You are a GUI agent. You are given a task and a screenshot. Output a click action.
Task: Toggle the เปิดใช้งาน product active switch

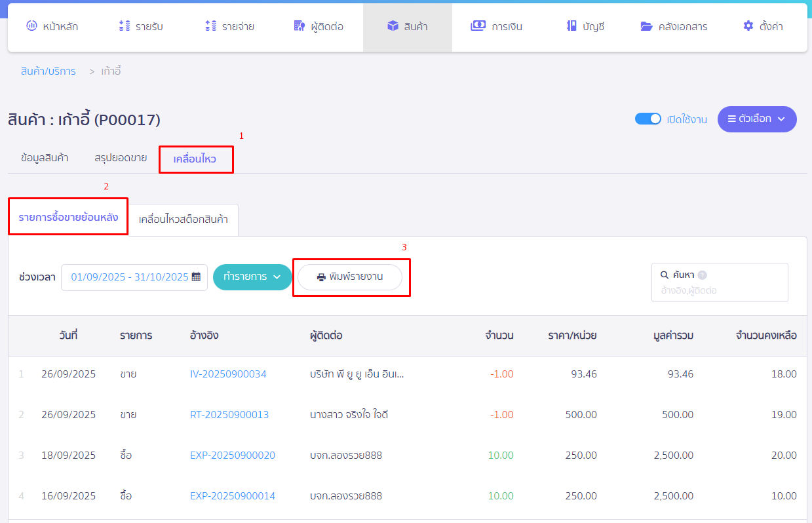(648, 119)
